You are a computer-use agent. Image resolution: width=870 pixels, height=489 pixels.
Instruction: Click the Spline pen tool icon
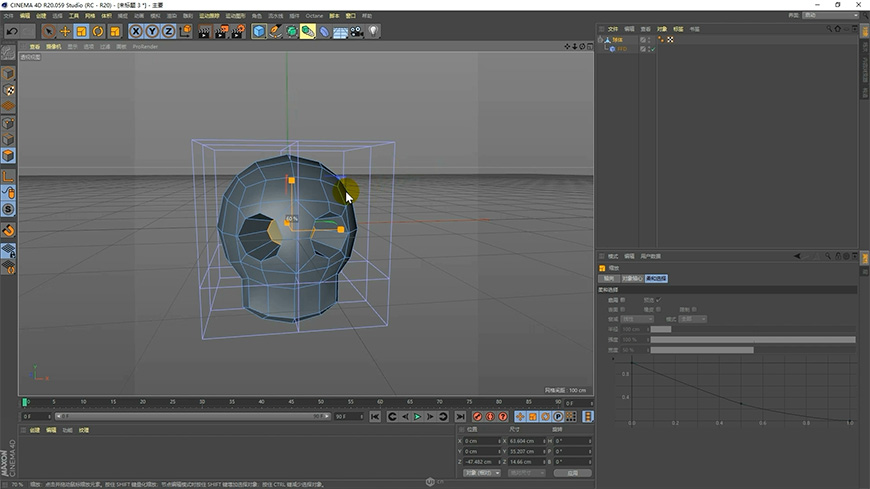tap(275, 32)
